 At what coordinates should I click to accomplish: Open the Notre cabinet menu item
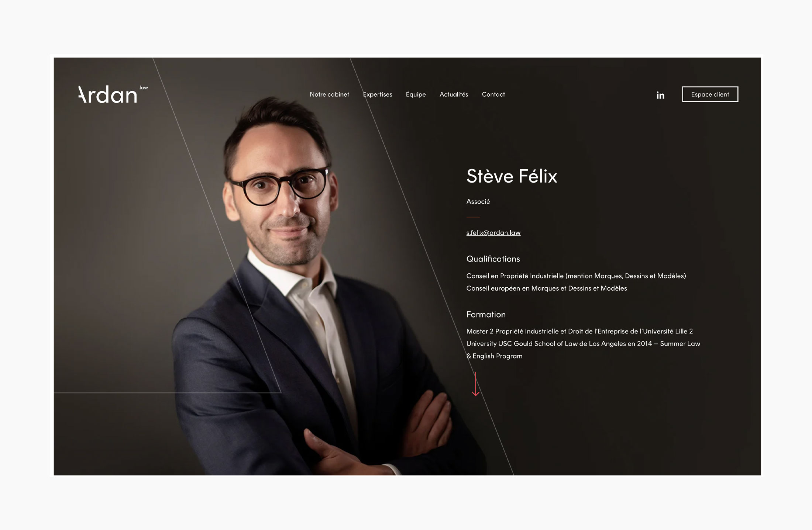329,94
